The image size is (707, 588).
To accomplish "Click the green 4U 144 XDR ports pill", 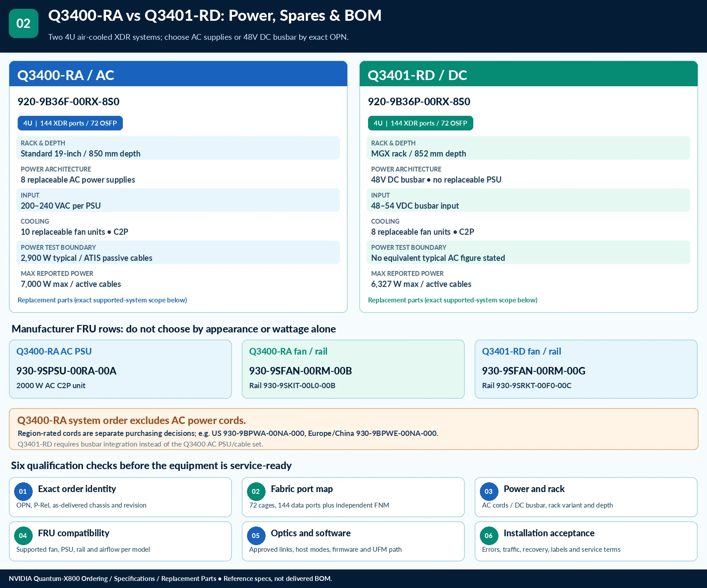I will tap(421, 123).
